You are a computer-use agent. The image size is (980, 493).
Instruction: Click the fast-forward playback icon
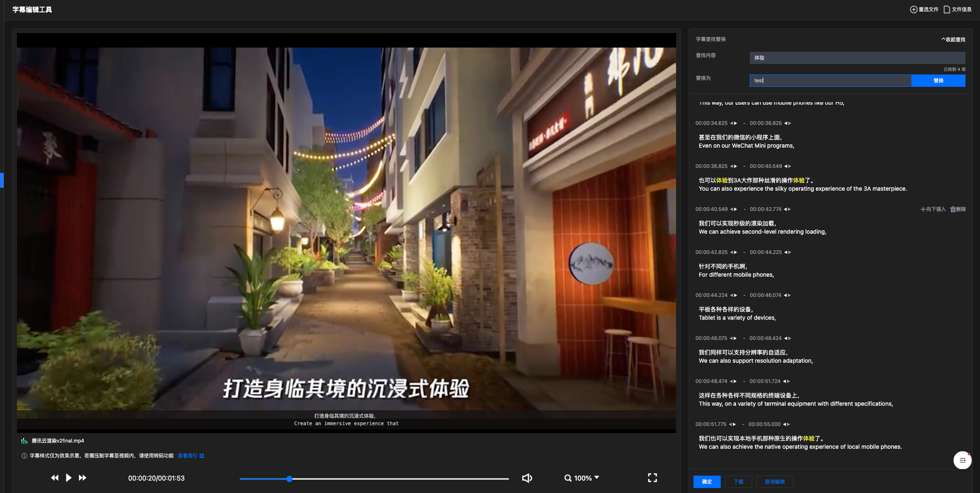tap(83, 478)
